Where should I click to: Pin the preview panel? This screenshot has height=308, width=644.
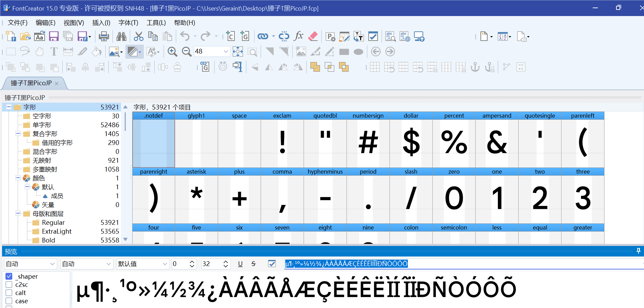pos(639,251)
